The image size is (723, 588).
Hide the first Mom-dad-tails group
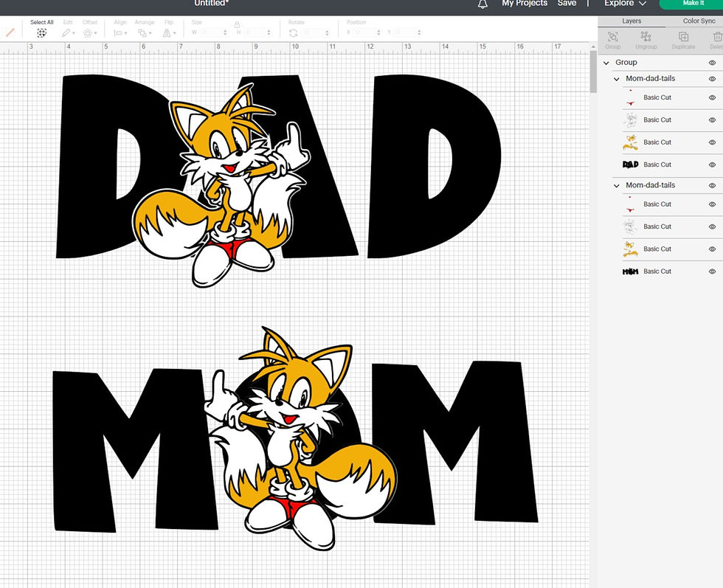pos(713,79)
